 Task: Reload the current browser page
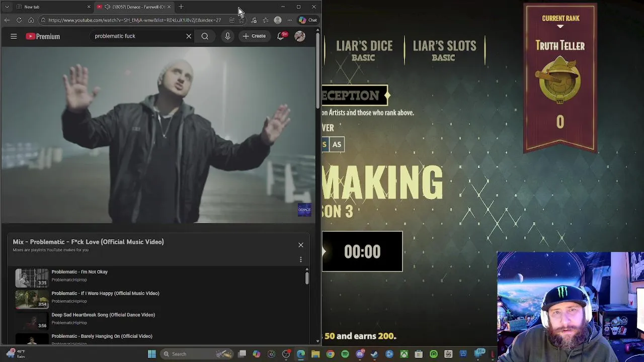tap(19, 20)
